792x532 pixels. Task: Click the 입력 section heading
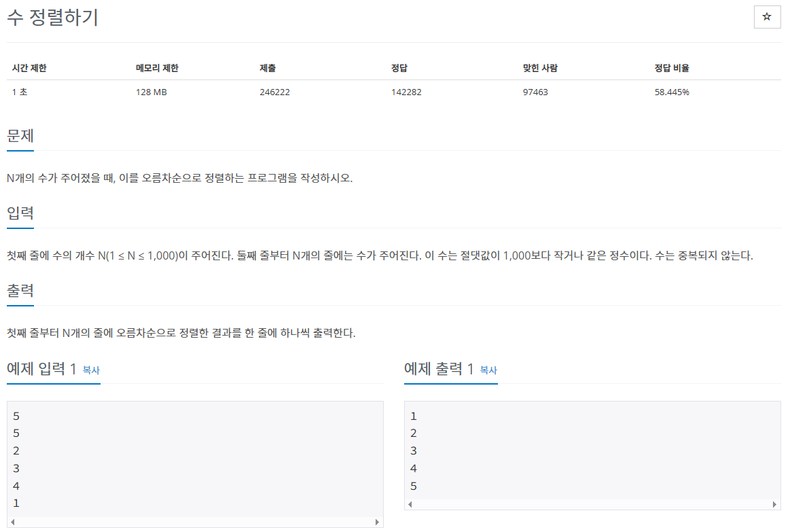pos(20,213)
